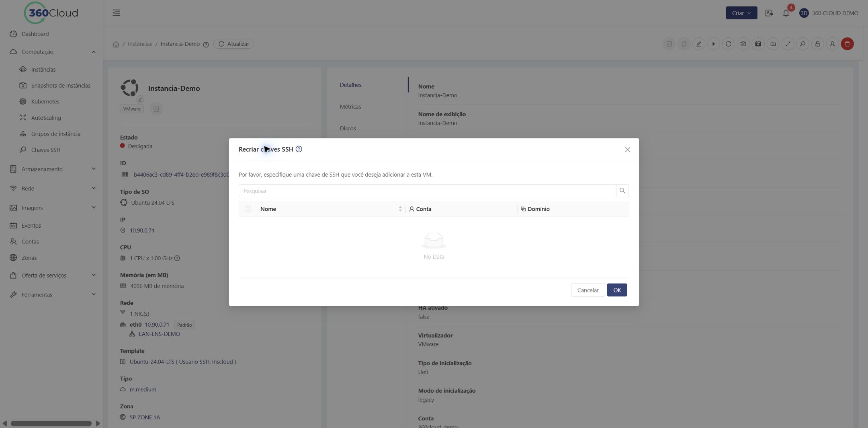Open the LAN-LNS-DEMO network link
The image size is (868, 428).
pos(159,334)
